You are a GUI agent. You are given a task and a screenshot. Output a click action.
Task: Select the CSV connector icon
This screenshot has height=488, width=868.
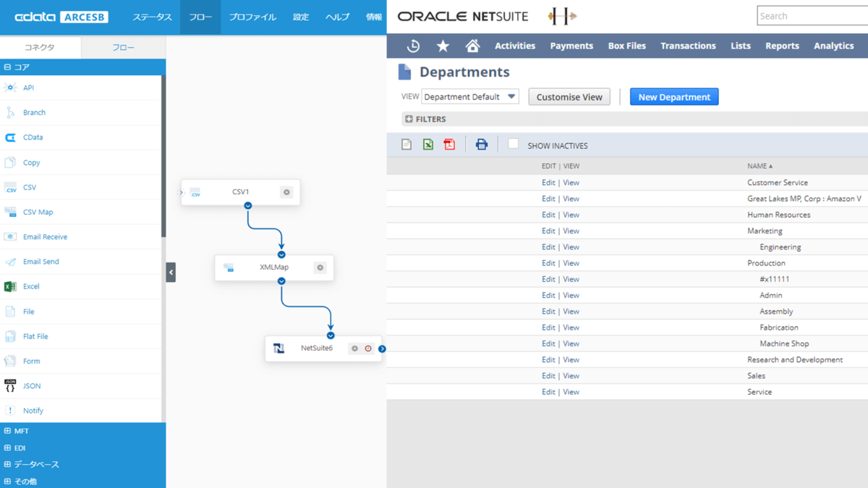(10, 187)
